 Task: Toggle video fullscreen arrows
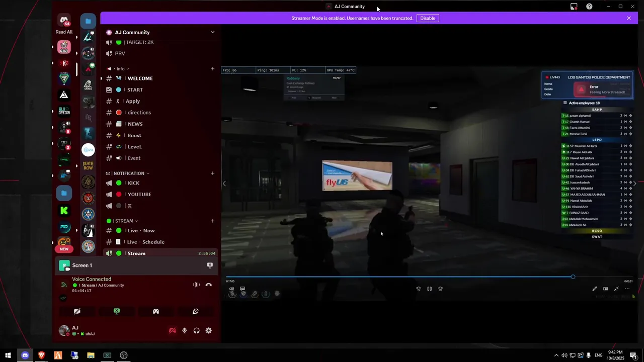click(616, 289)
